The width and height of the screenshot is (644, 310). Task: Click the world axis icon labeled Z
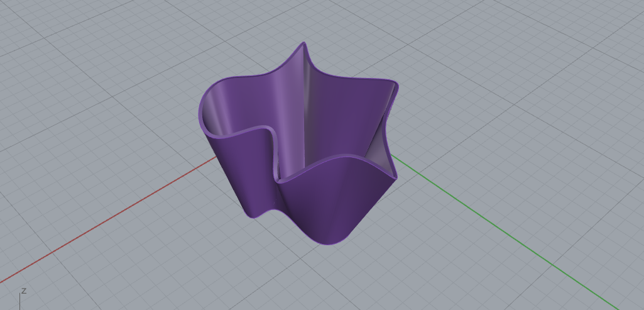[23, 291]
